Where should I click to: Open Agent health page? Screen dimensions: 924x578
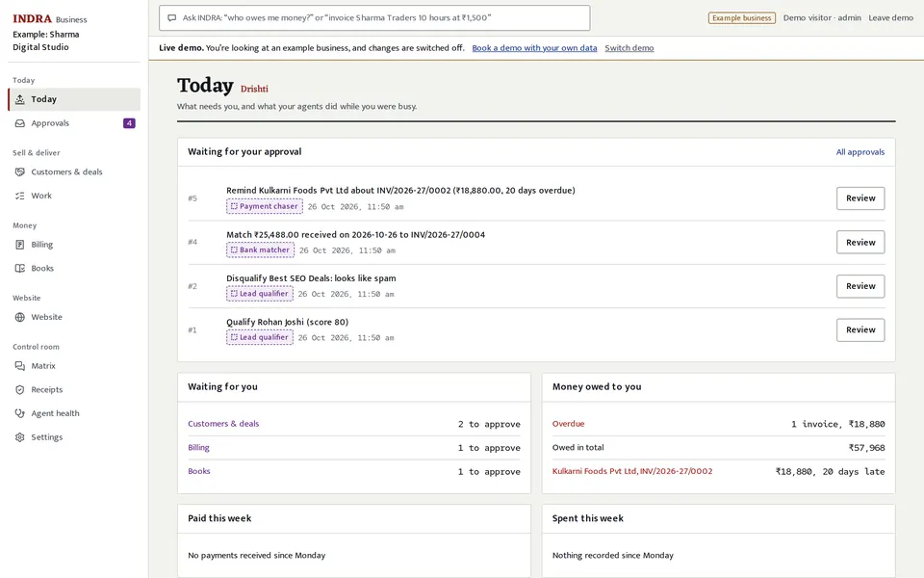coord(74,413)
